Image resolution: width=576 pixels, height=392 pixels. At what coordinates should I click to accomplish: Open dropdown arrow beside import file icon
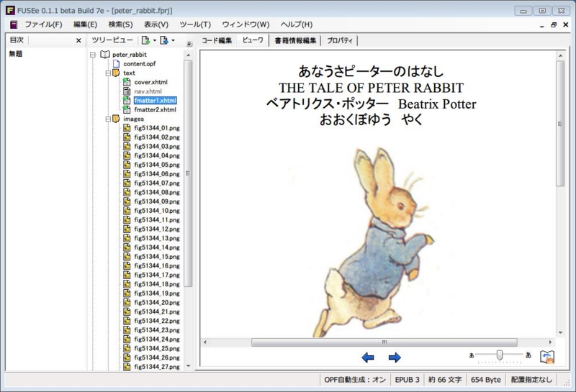tap(173, 40)
